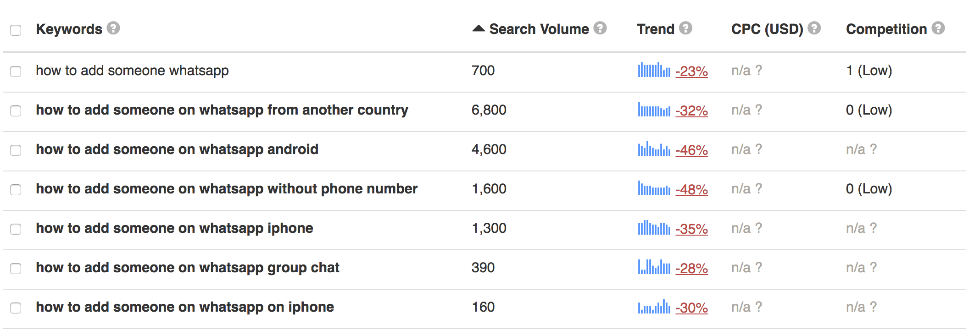Toggle the select-all checkbox in the header
This screenshot has width=980, height=330.
(16, 30)
